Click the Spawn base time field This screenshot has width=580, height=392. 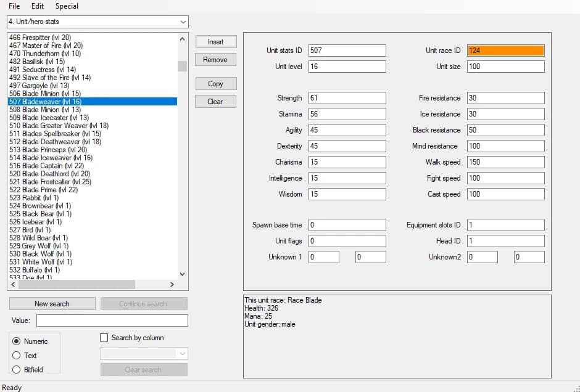[347, 225]
